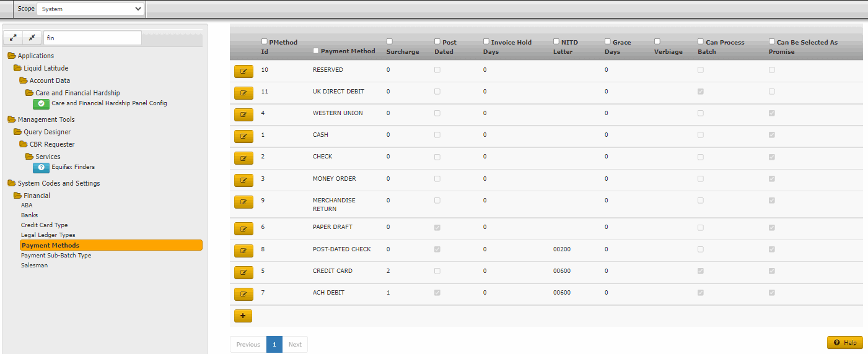The image size is (868, 354).
Task: Click the tree search field containing 'fin'
Action: [x=92, y=38]
